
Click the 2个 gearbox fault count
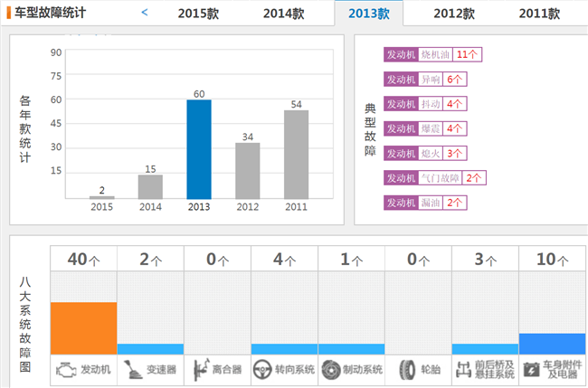click(150, 259)
